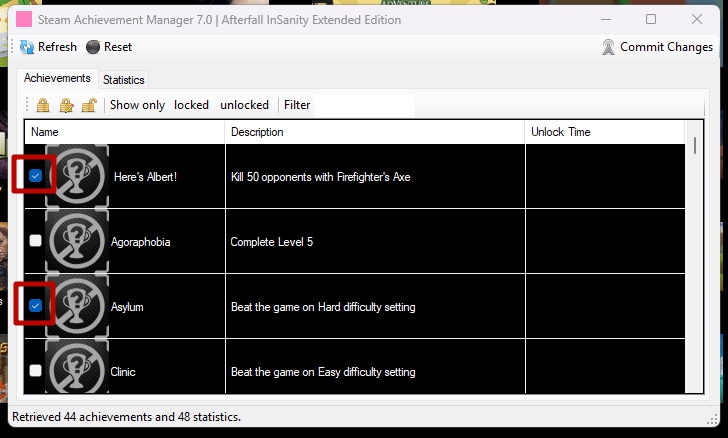Screen dimensions: 728x438
Task: Click the 'Asylum' achievement name
Action: (x=127, y=307)
